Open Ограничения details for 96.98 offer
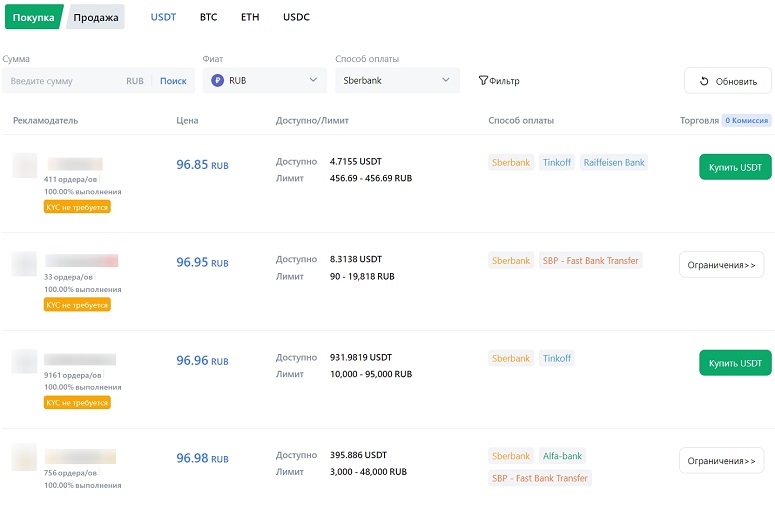This screenshot has height=510, width=775. pyautogui.click(x=721, y=461)
